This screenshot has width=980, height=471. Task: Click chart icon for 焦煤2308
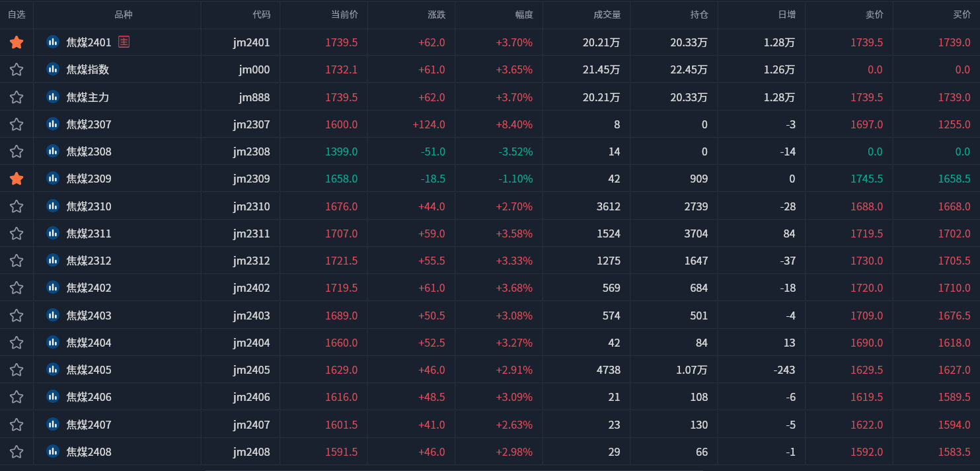click(53, 151)
